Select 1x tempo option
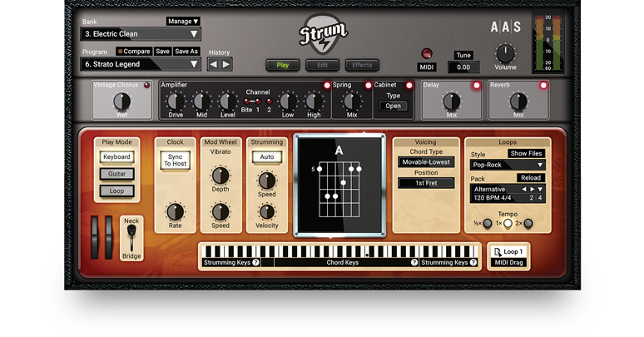Viewport: 644px width, 337px height. click(508, 224)
